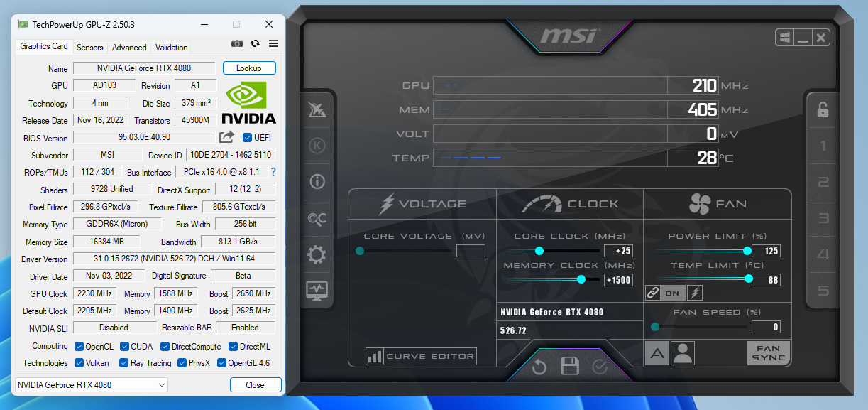Viewport: 868px width, 410px height.
Task: Open the GPU selection dropdown in GPU-Z
Action: click(x=92, y=385)
